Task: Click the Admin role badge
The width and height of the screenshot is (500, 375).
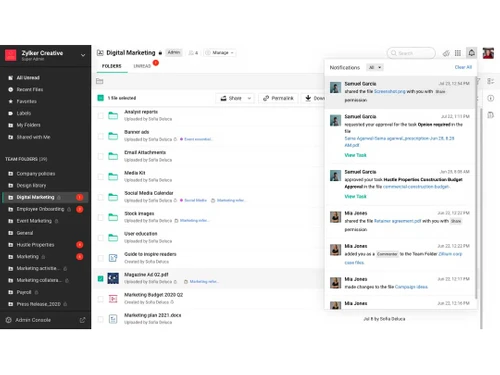Action: pyautogui.click(x=174, y=53)
